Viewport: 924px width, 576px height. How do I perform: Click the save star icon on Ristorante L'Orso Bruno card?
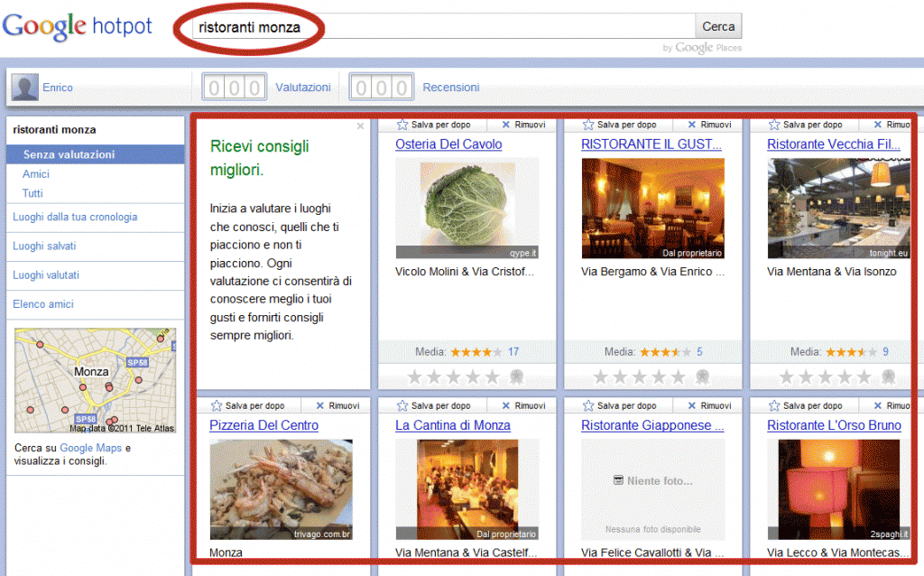click(774, 405)
